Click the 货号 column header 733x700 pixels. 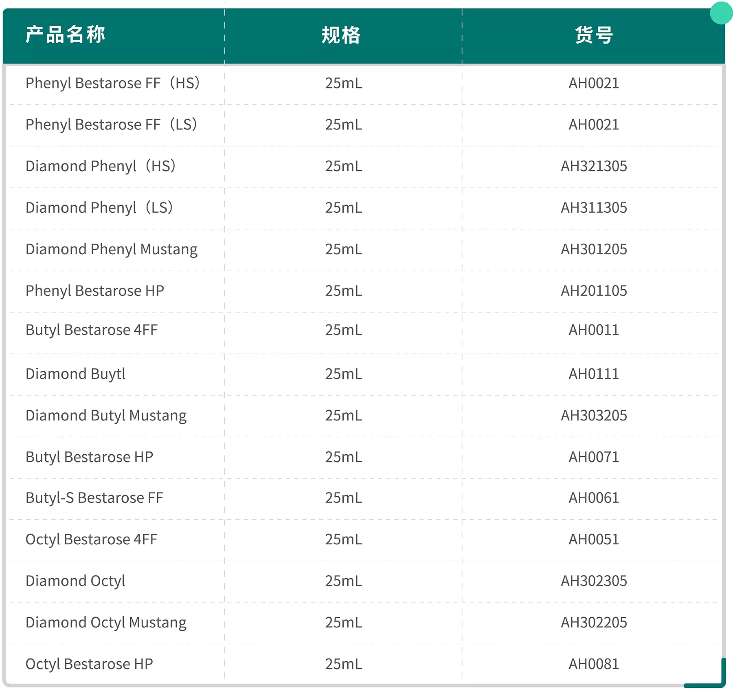click(x=594, y=35)
